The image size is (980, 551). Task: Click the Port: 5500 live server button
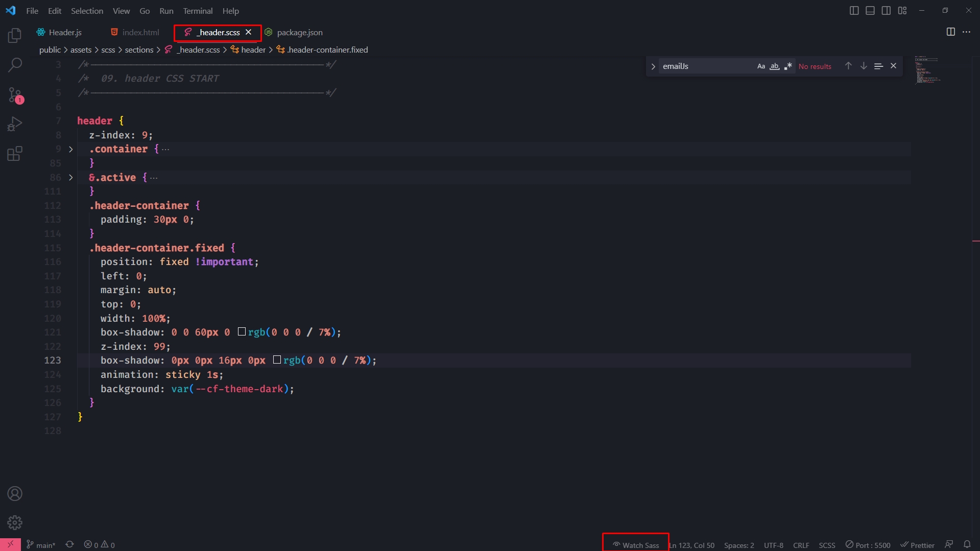868,545
